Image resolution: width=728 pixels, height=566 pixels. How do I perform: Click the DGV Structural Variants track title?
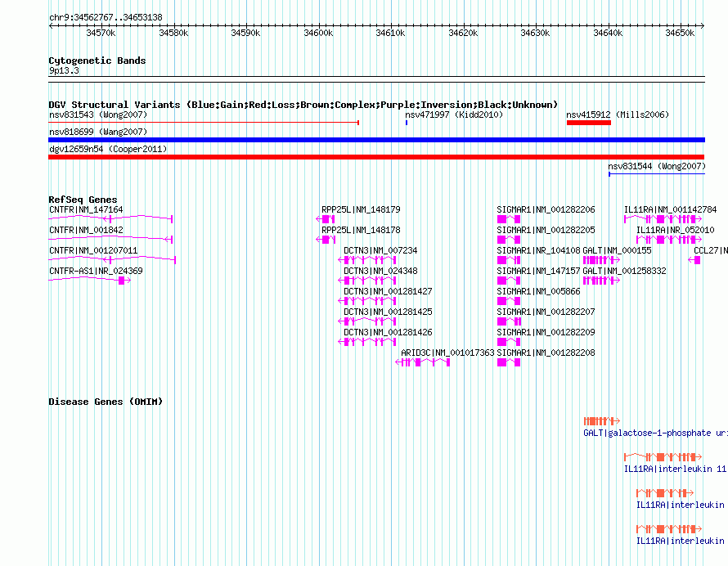pos(303,105)
